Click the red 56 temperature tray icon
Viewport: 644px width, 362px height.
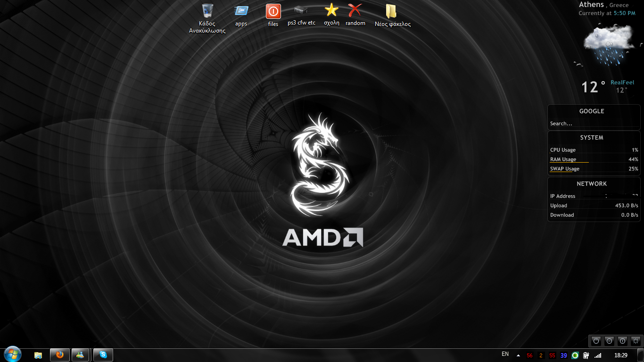[529, 355]
